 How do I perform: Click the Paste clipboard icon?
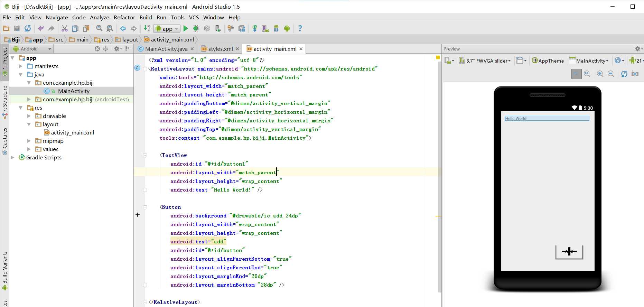86,29
